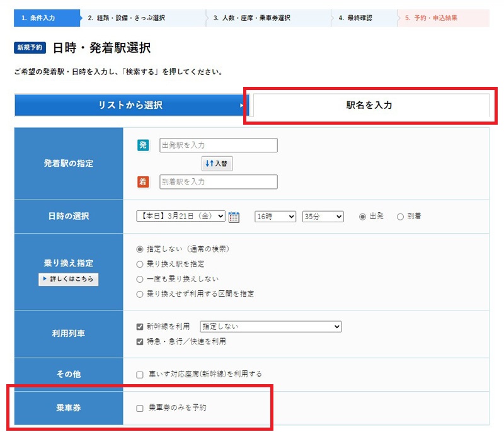Image resolution: width=504 pixels, height=432 pixels.
Task: Select step 5. 予約・申込結果
Action: [444, 18]
